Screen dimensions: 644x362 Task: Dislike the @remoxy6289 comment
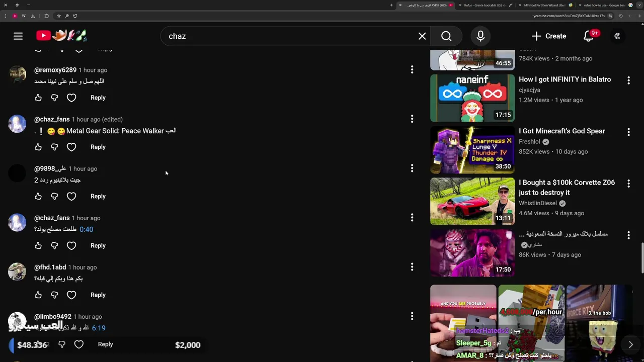tap(54, 98)
